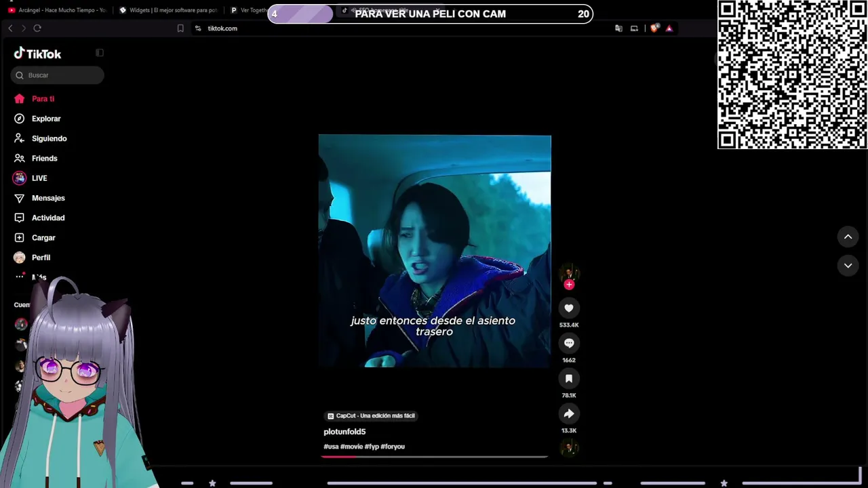Open the Friends section
868x488 pixels.
point(44,158)
